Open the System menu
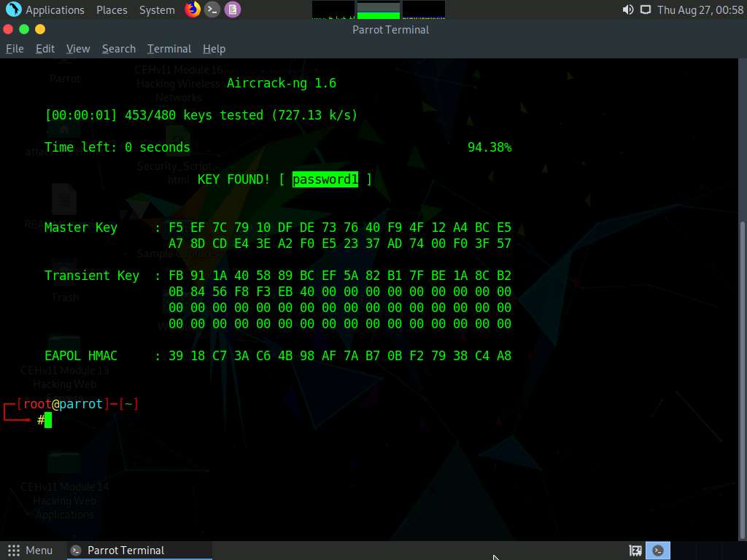Screen dimensions: 747x560 click(156, 9)
